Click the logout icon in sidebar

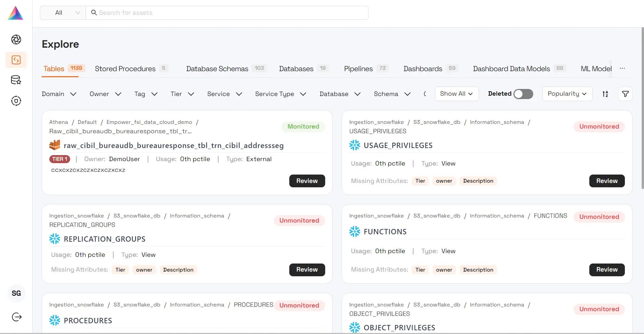[x=16, y=317]
